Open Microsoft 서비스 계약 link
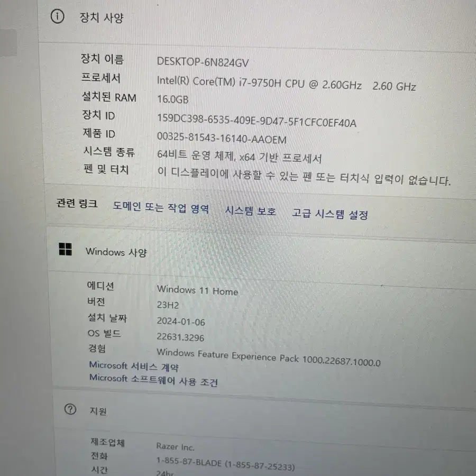 134,366
